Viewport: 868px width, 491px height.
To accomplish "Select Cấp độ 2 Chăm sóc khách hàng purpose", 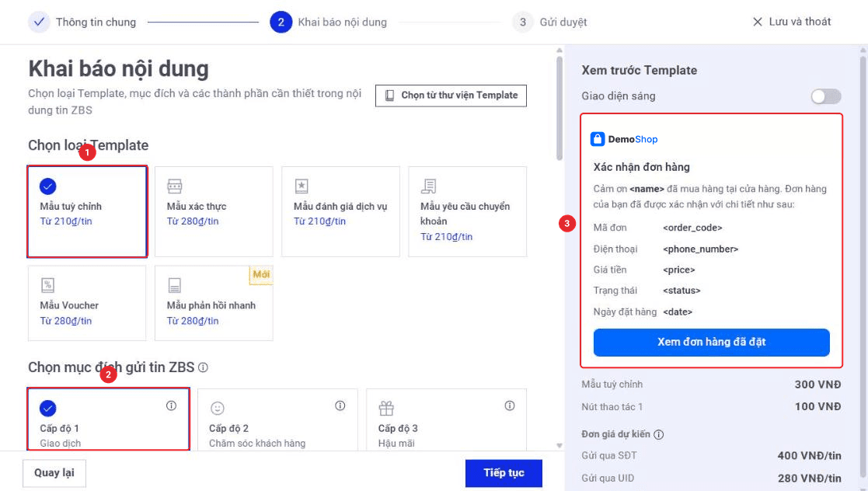I will [x=277, y=419].
